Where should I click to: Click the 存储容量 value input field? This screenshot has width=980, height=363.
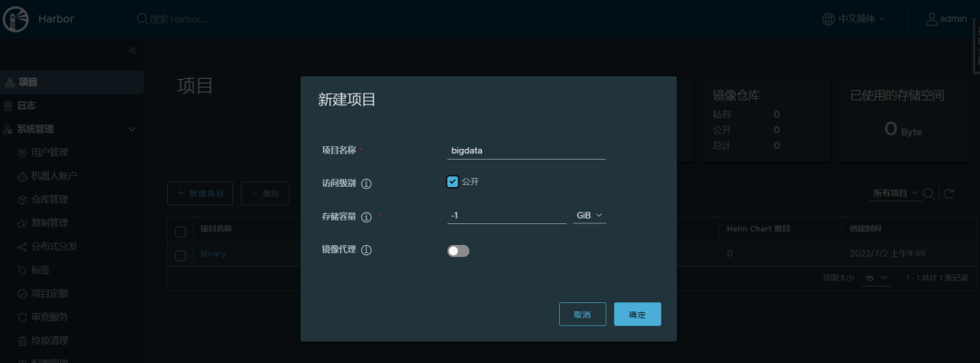pos(506,216)
